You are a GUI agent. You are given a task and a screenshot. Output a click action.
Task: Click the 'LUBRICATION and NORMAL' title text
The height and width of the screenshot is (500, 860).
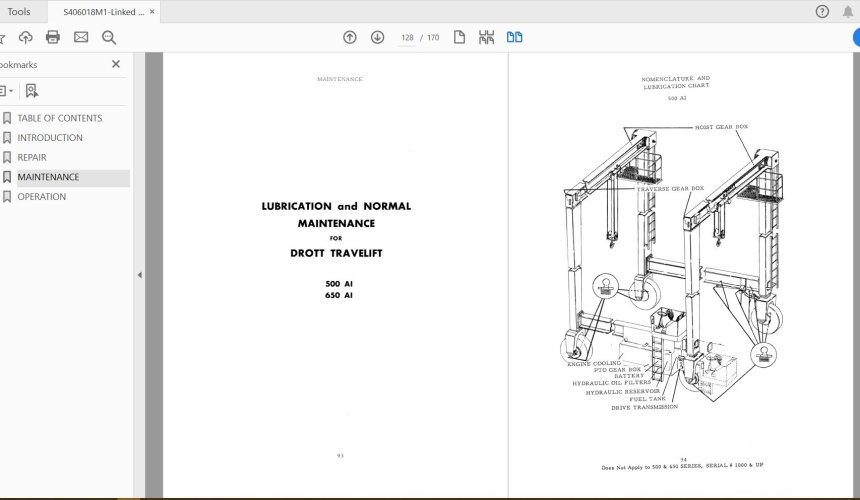[x=336, y=206]
